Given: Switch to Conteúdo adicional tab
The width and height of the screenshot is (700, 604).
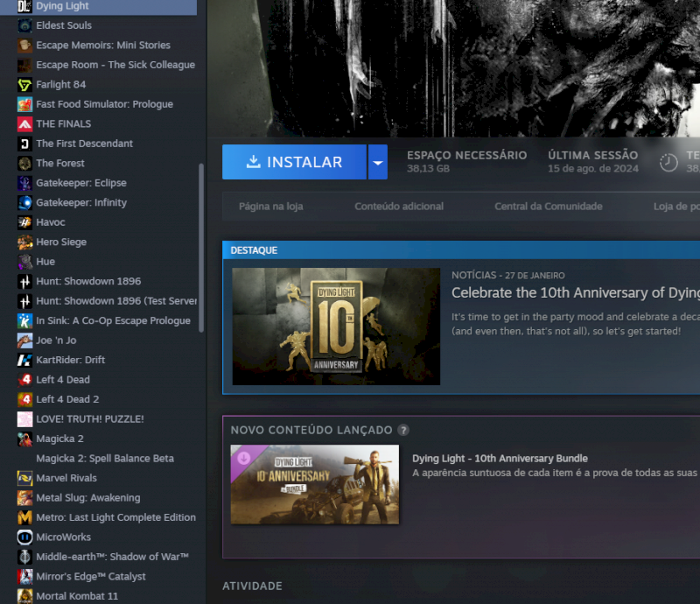Looking at the screenshot, I should point(399,207).
